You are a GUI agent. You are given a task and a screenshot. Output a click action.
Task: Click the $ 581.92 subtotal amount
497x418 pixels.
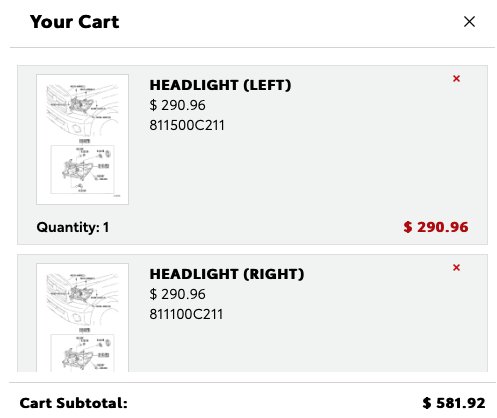pyautogui.click(x=454, y=403)
